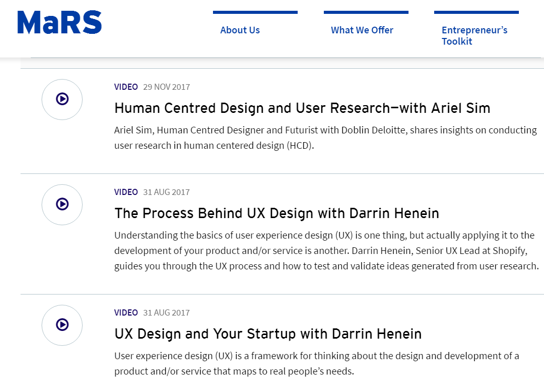The height and width of the screenshot is (392, 544).
Task: Play the Process Behind UX Design video icon
Action: point(62,204)
